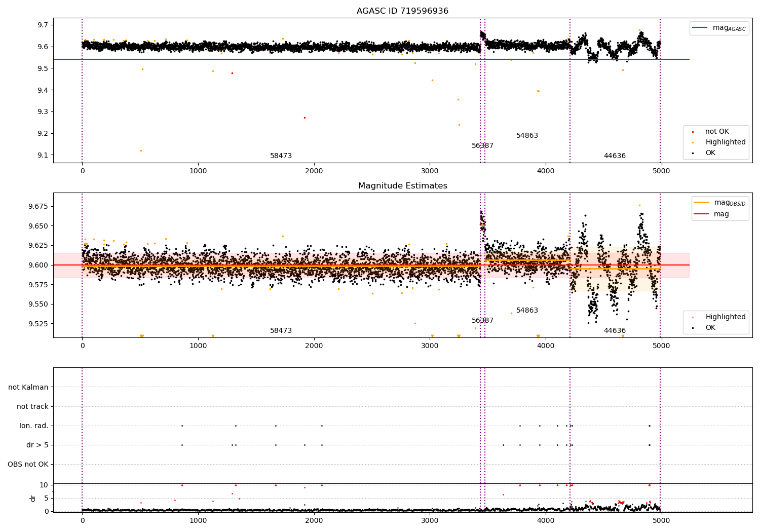Click the mag OBSID legend label
760x532 pixels.
coord(730,203)
